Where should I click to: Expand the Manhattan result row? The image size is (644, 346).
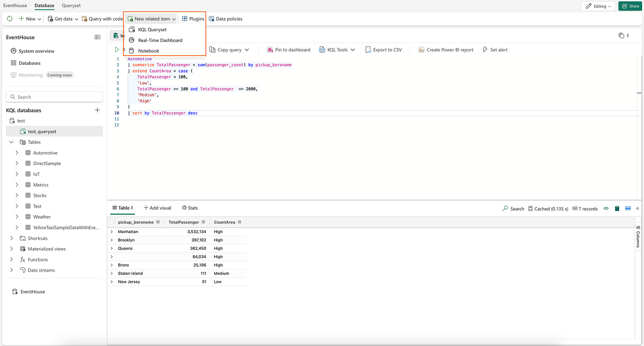click(111, 232)
